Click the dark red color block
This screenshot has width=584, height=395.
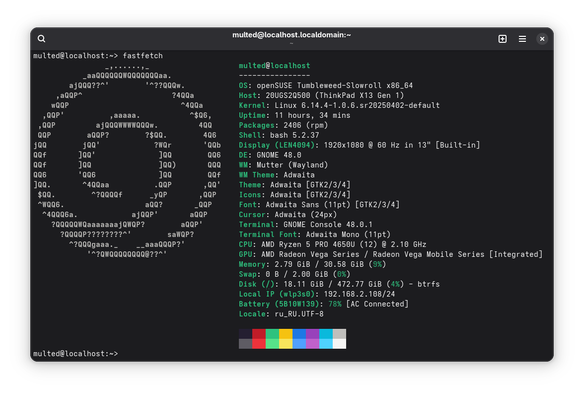coord(259,334)
